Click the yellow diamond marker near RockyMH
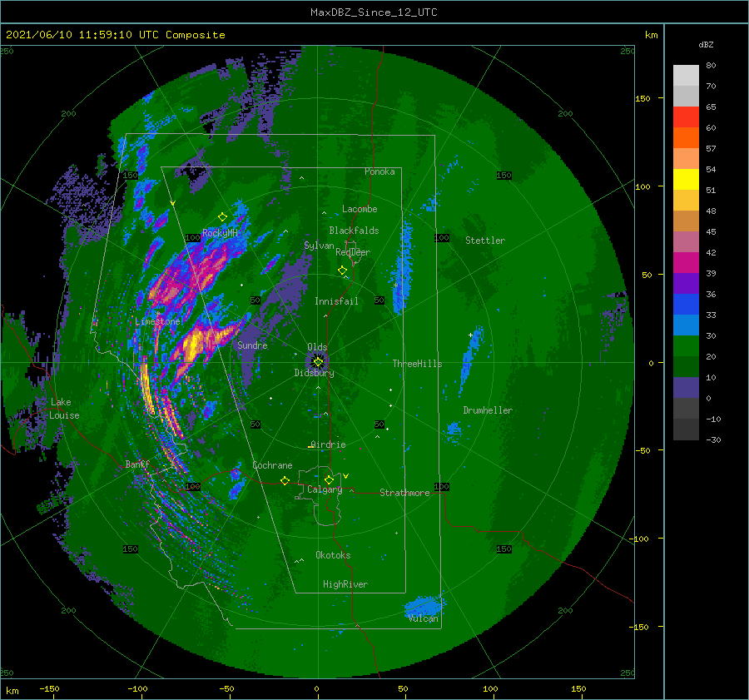 pyautogui.click(x=222, y=217)
